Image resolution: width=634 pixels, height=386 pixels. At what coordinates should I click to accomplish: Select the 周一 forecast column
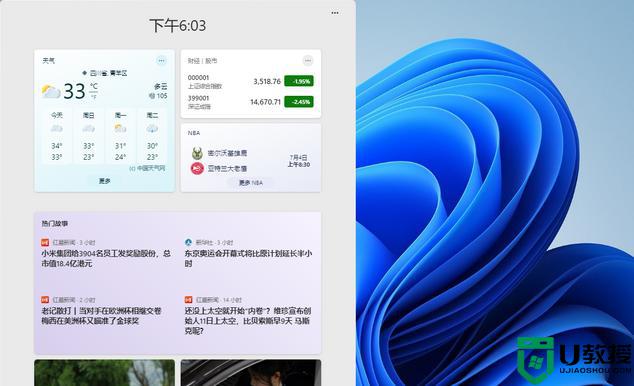(120, 136)
